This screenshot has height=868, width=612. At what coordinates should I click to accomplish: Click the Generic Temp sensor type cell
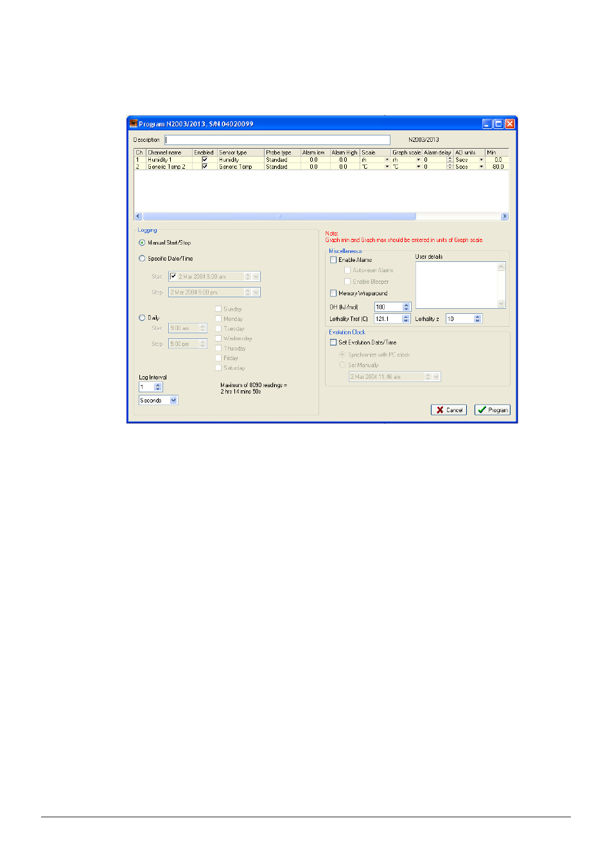click(241, 166)
